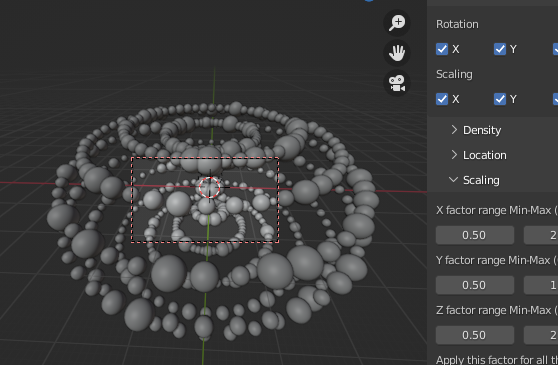The width and height of the screenshot is (558, 365).
Task: Click the Y factor maximum value field
Action: coord(541,285)
